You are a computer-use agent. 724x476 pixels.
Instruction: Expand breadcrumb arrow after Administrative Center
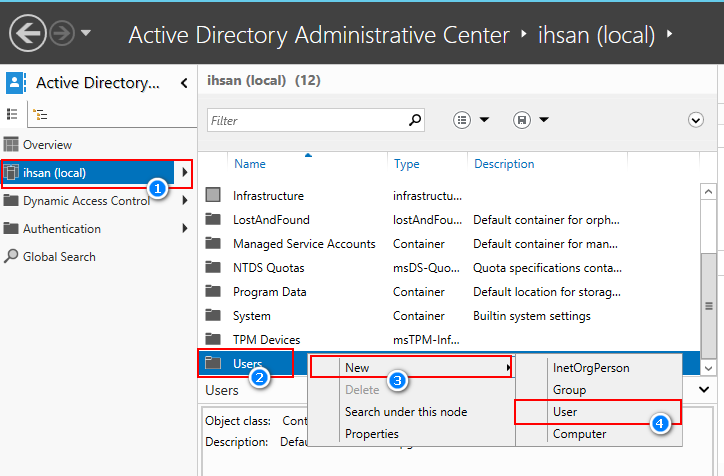[x=524, y=33]
